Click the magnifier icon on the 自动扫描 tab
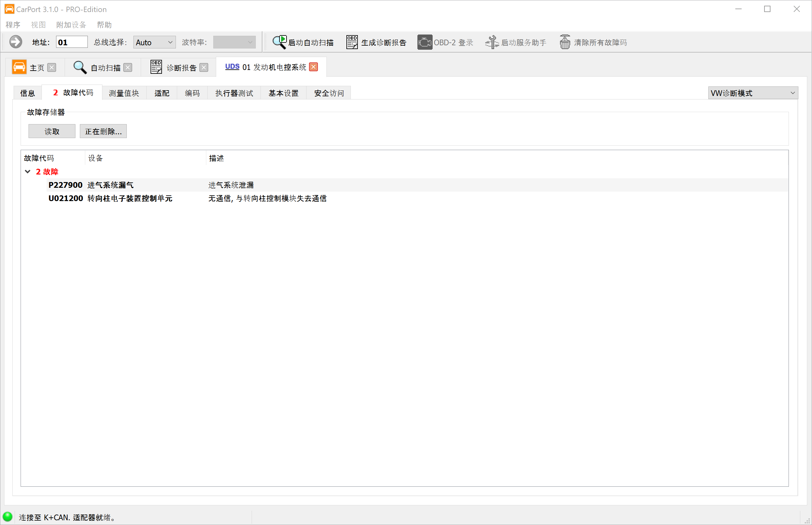 coord(80,67)
